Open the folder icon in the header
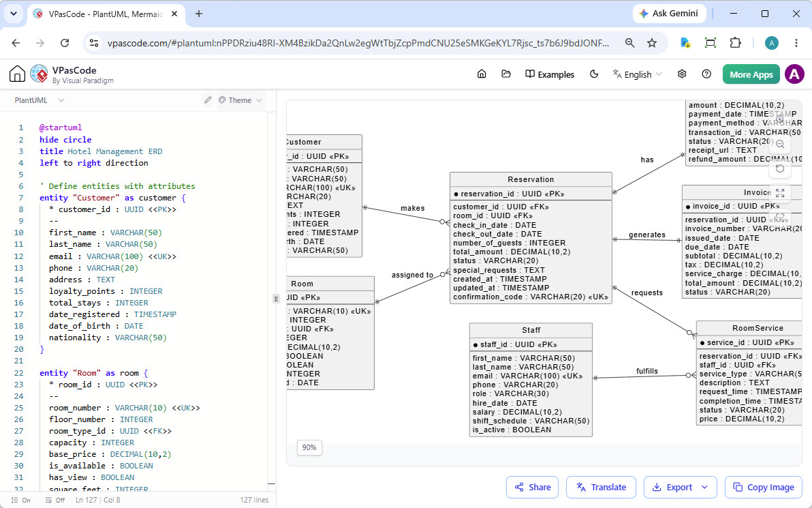812x508 pixels. 506,74
